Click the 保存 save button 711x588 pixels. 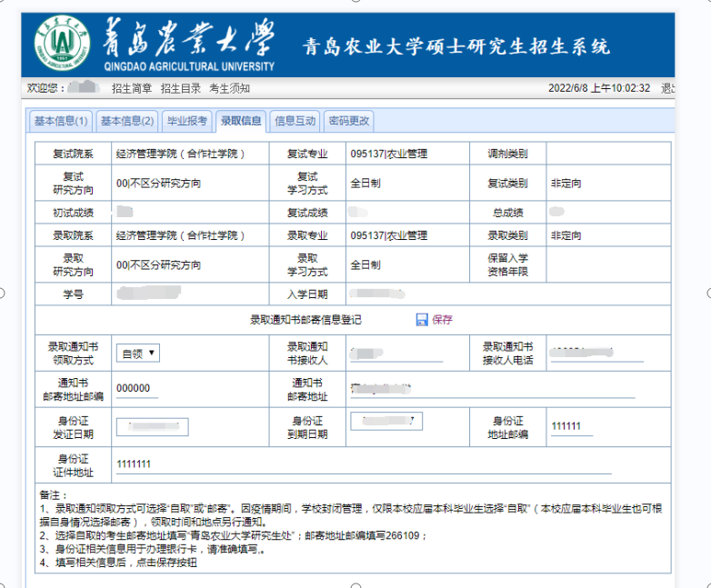coord(443,320)
